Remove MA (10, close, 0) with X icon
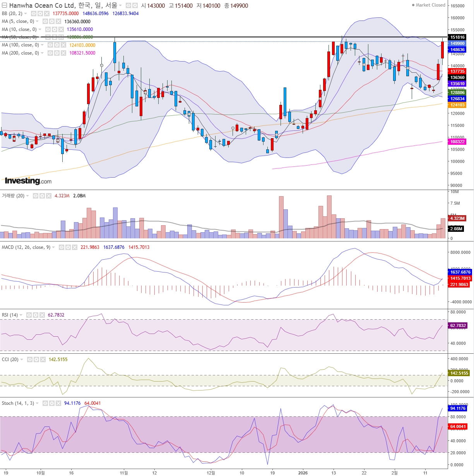The width and height of the screenshot is (474, 476). [61, 29]
